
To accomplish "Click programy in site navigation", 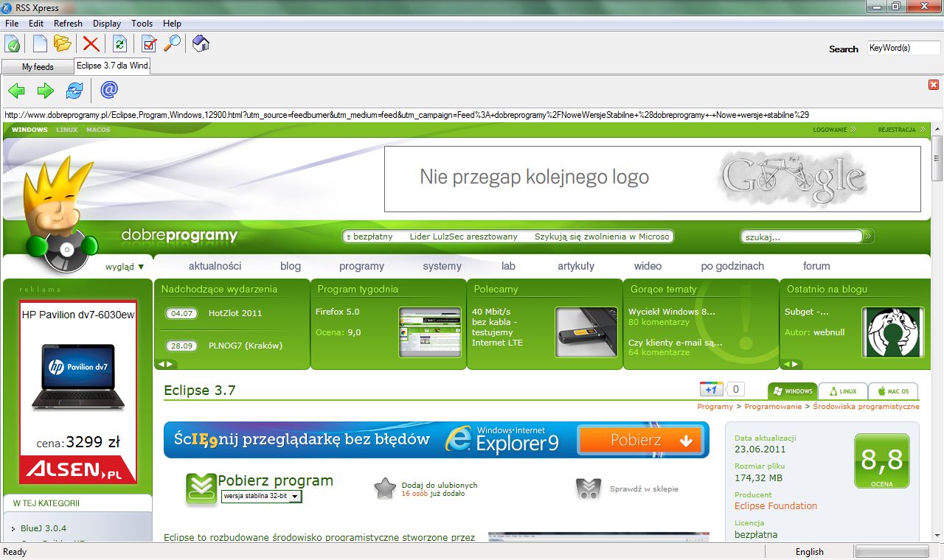I will pos(361,266).
